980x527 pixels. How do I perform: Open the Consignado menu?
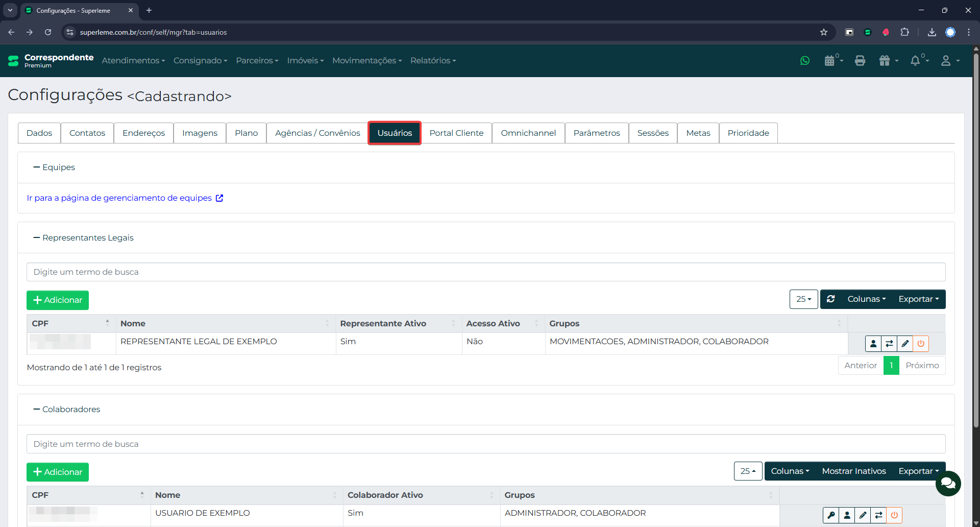point(200,61)
